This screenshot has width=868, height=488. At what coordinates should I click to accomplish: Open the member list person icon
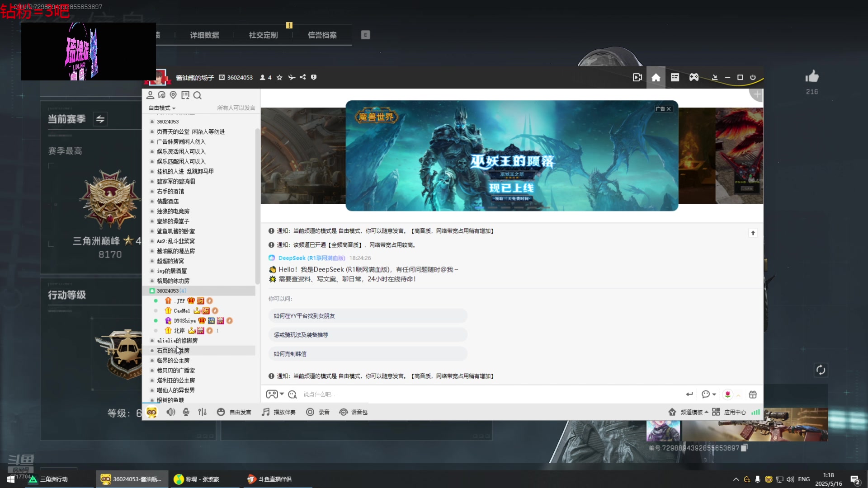point(150,95)
